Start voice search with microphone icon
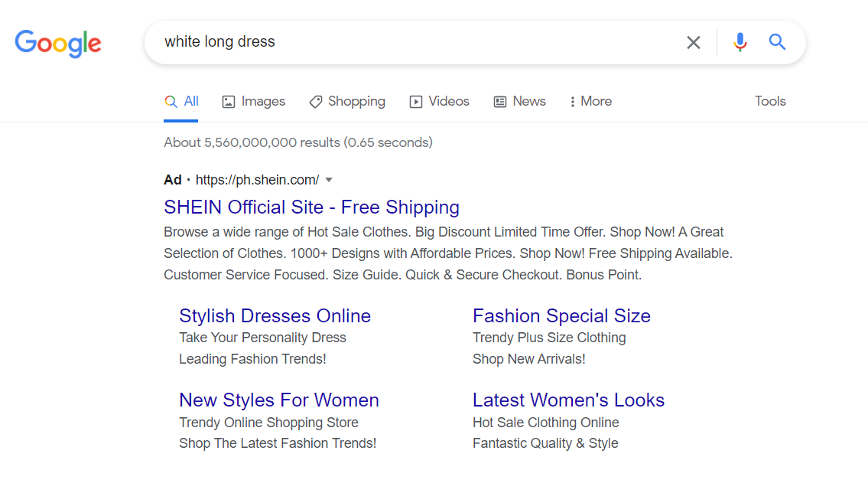The image size is (868, 480). point(740,42)
